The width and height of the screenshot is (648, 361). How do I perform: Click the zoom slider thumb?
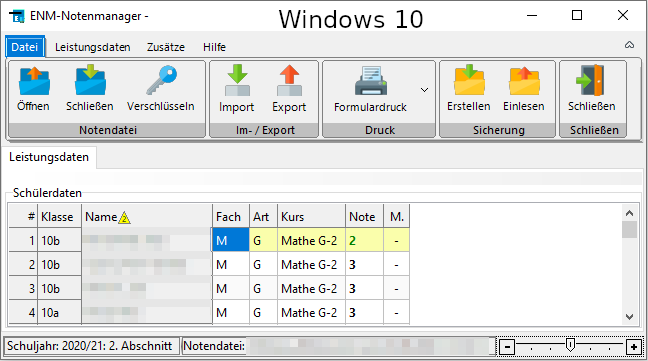point(570,344)
